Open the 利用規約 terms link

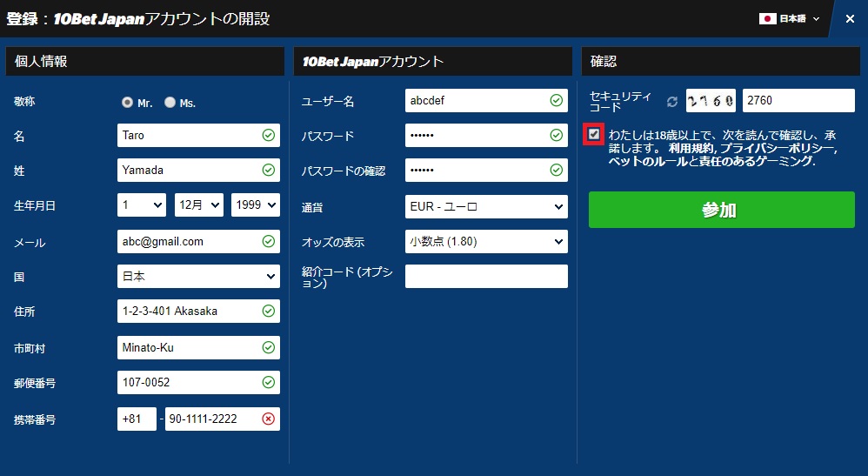coord(691,149)
